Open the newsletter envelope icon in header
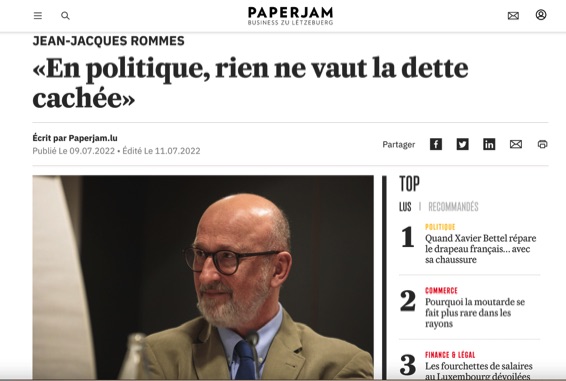 point(513,16)
